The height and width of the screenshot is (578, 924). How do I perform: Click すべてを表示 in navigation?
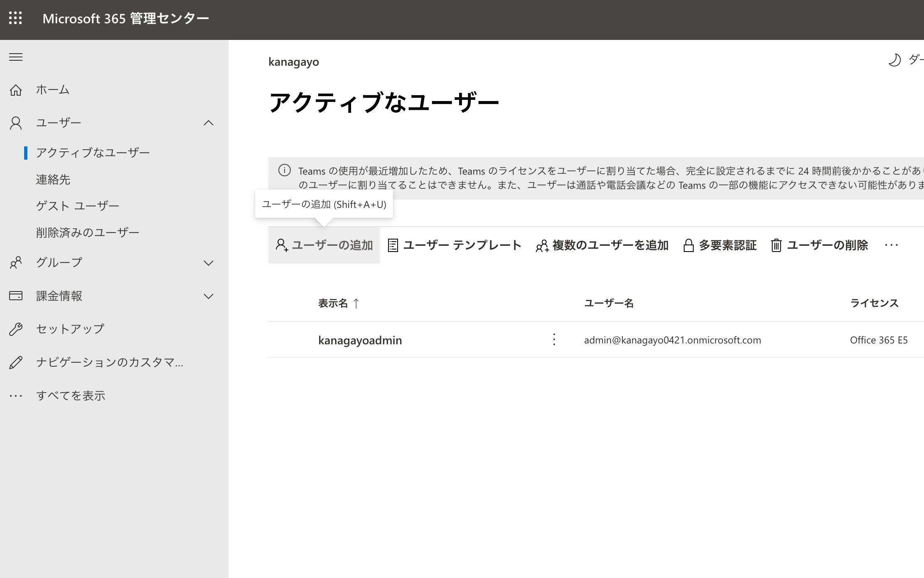[71, 395]
